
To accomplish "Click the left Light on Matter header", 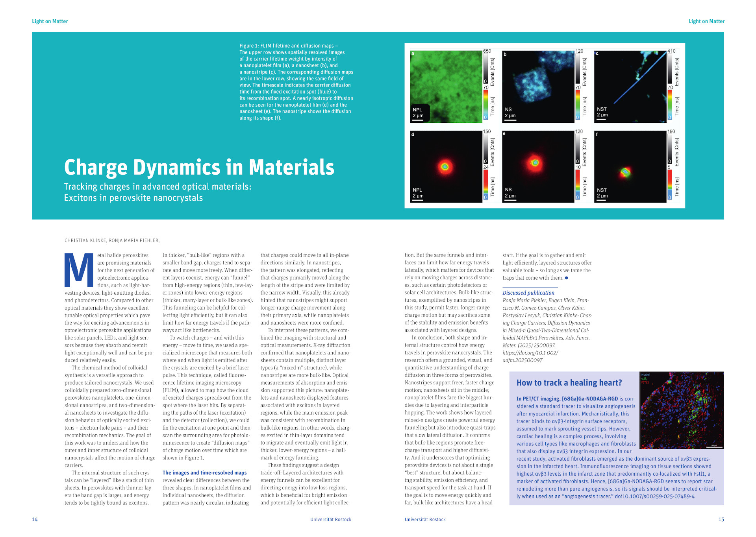I will 50,21.
